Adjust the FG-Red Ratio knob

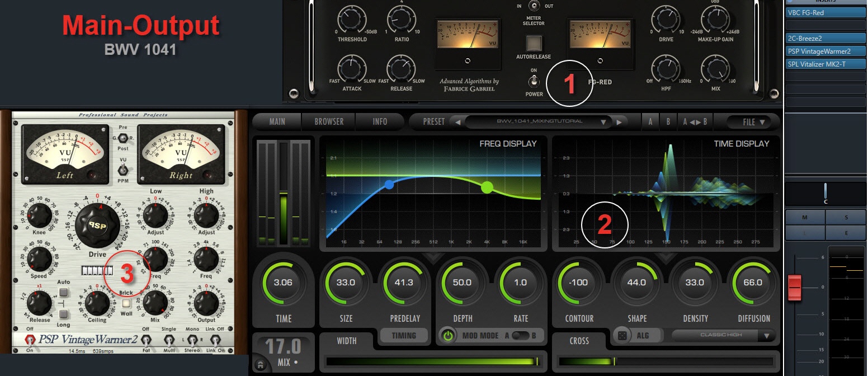pyautogui.click(x=400, y=21)
